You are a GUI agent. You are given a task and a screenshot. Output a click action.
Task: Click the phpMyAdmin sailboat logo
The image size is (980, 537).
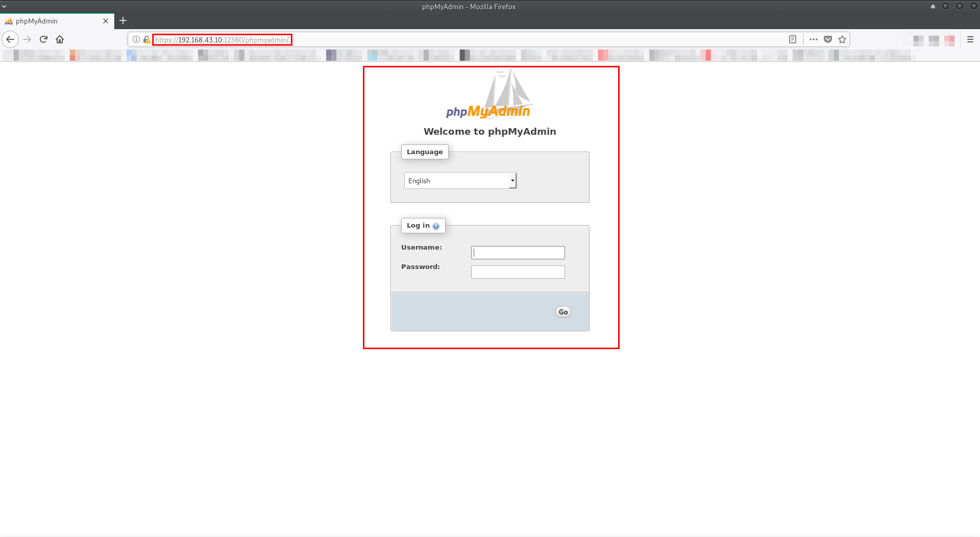489,94
